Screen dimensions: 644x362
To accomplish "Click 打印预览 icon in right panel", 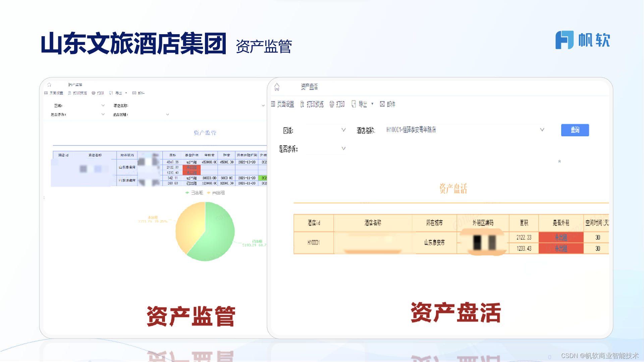I will 302,104.
